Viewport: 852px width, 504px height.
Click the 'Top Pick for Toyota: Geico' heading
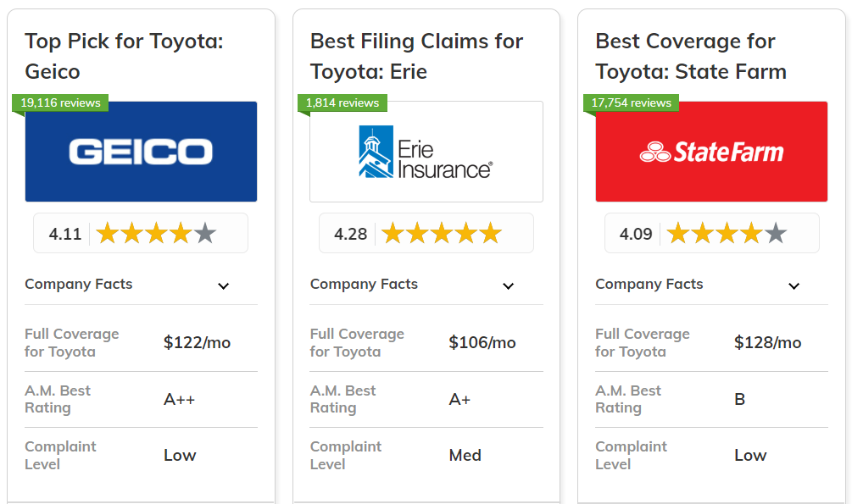124,56
